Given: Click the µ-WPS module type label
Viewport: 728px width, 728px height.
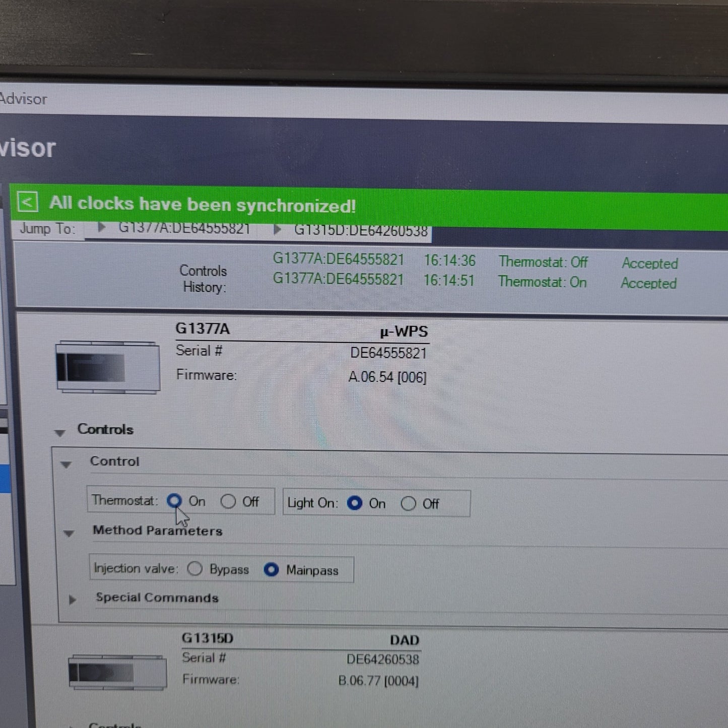Looking at the screenshot, I should click(x=404, y=332).
